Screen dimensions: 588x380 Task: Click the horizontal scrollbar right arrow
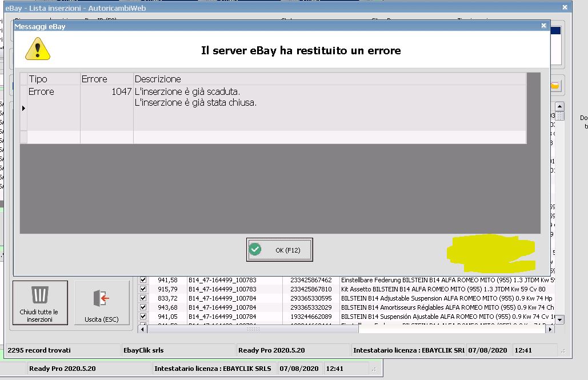tap(550, 329)
